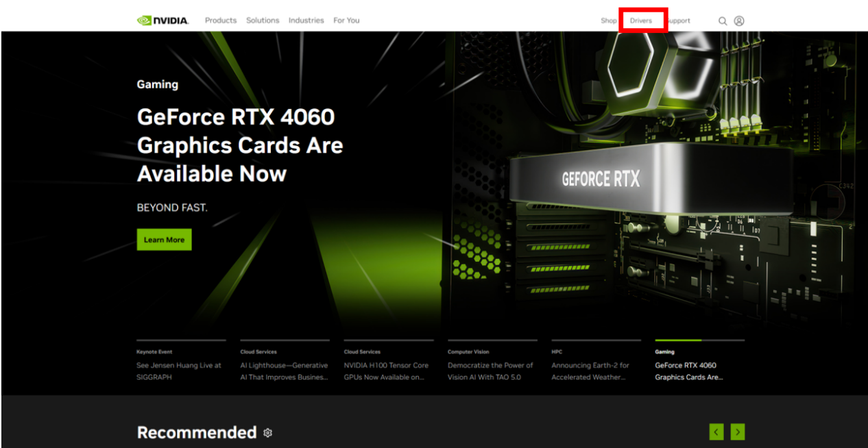Go to previous Recommended items arrow

pos(716,432)
